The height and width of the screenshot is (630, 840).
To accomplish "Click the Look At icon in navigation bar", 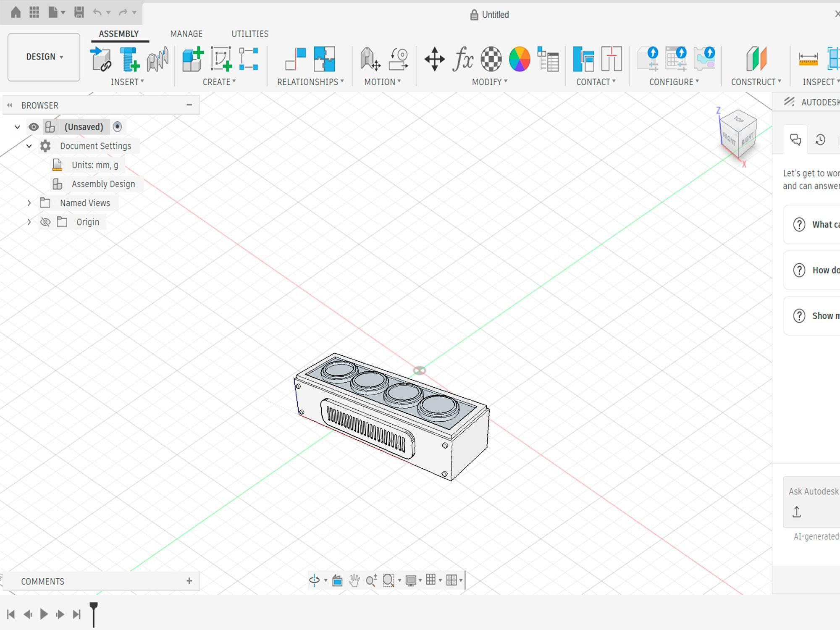I will point(337,580).
